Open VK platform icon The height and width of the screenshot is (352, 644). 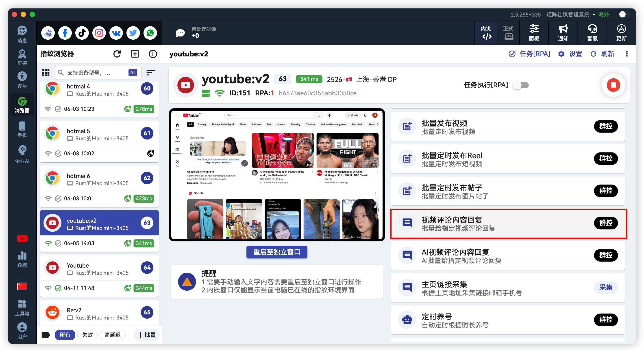point(116,33)
